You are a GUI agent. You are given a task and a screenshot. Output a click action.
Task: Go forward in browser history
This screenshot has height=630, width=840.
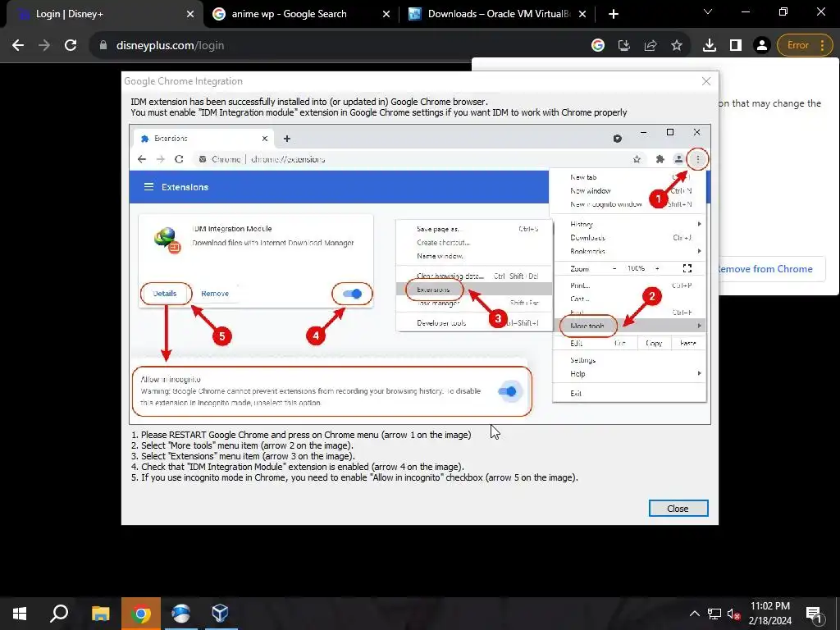pyautogui.click(x=44, y=46)
